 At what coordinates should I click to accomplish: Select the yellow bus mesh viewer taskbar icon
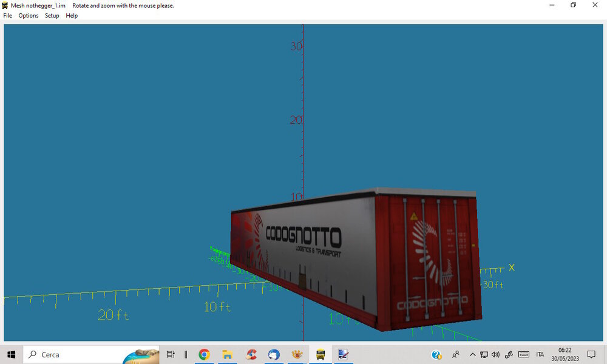(320, 354)
